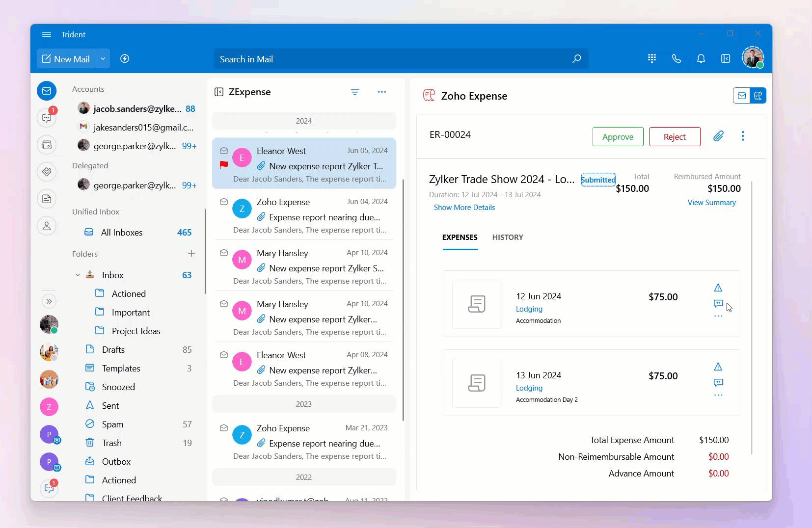Approve expense report ER-00024

[618, 137]
